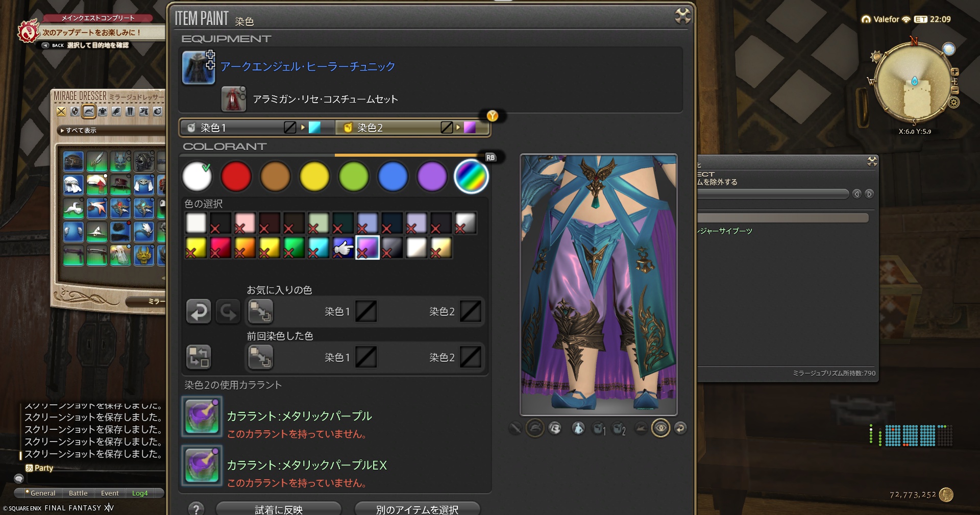
Task: Click the sun weather icon by minimap
Action: pyautogui.click(x=877, y=56)
